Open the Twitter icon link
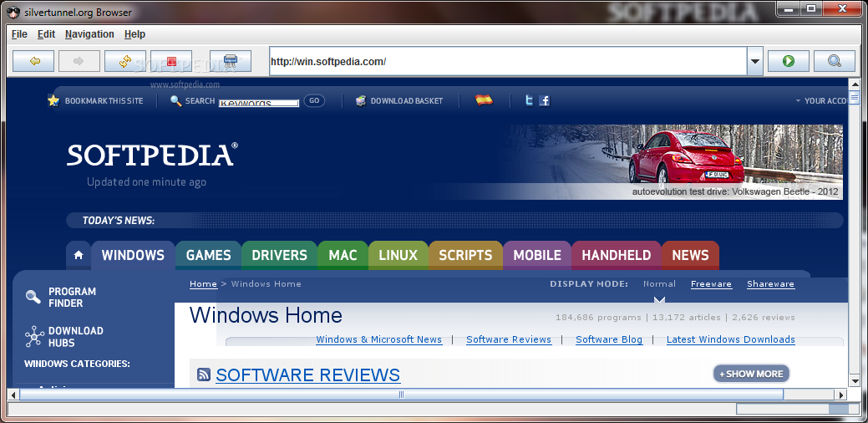 pos(529,101)
